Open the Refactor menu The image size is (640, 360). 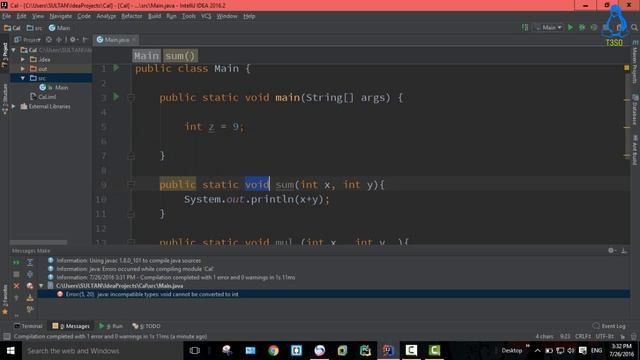point(131,16)
